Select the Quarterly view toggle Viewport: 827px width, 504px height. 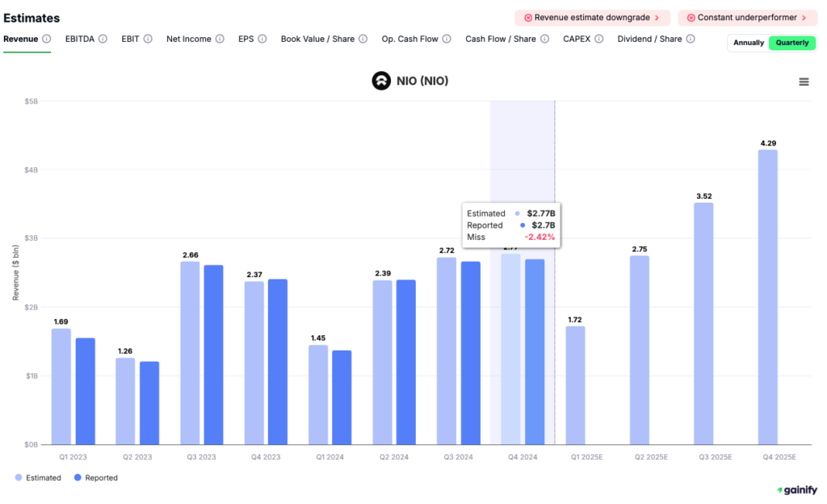pyautogui.click(x=792, y=43)
